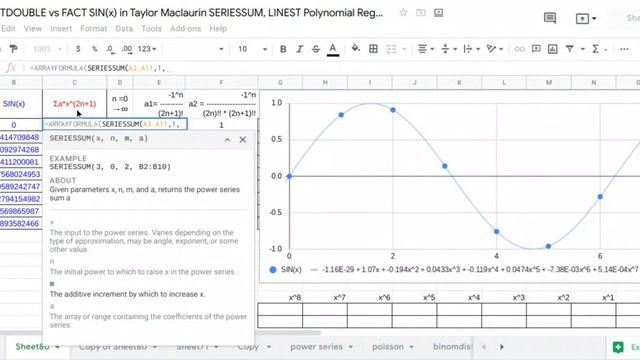
Task: Click the Explore button icon
Action: tap(618, 347)
